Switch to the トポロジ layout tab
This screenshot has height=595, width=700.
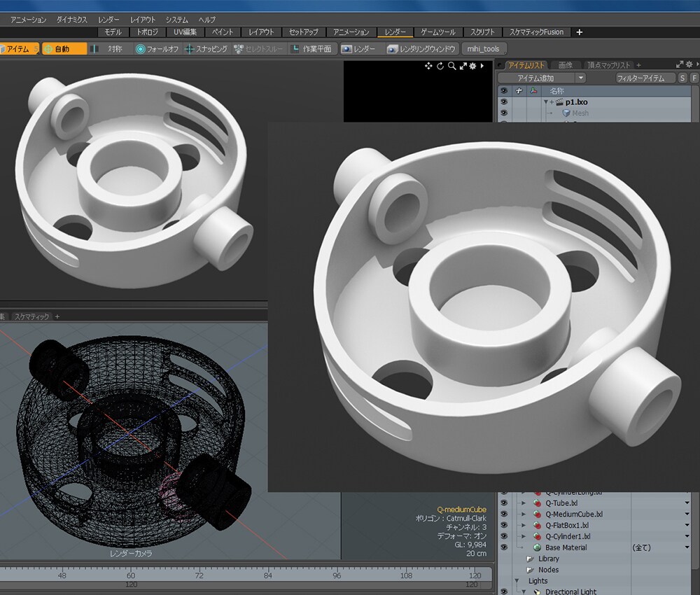coord(147,32)
